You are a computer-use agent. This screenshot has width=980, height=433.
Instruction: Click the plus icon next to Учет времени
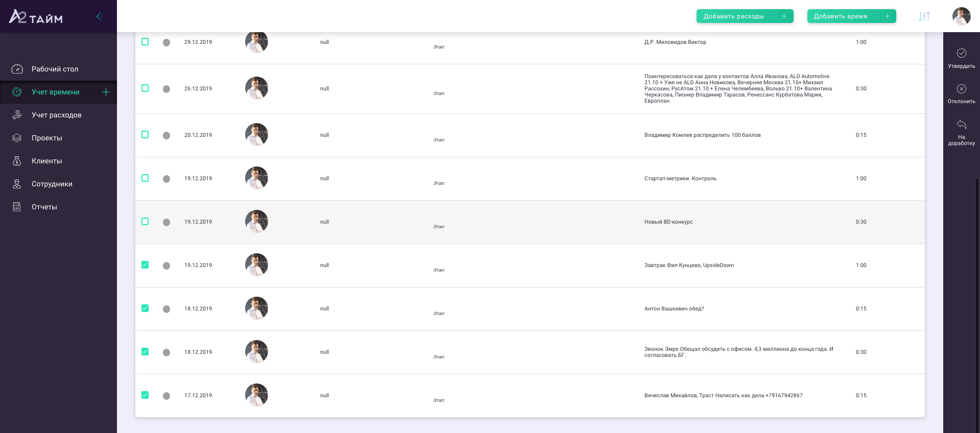pyautogui.click(x=106, y=92)
